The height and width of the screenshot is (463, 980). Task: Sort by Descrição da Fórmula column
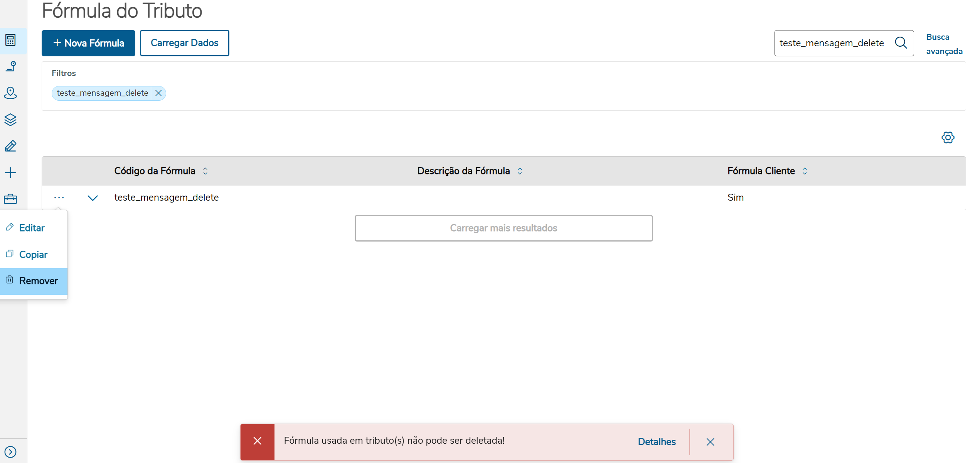pos(520,171)
